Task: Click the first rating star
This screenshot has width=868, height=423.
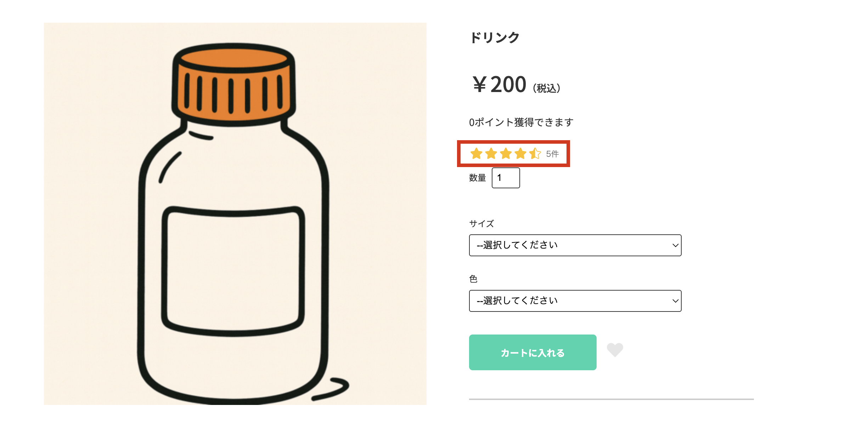Action: coord(476,154)
